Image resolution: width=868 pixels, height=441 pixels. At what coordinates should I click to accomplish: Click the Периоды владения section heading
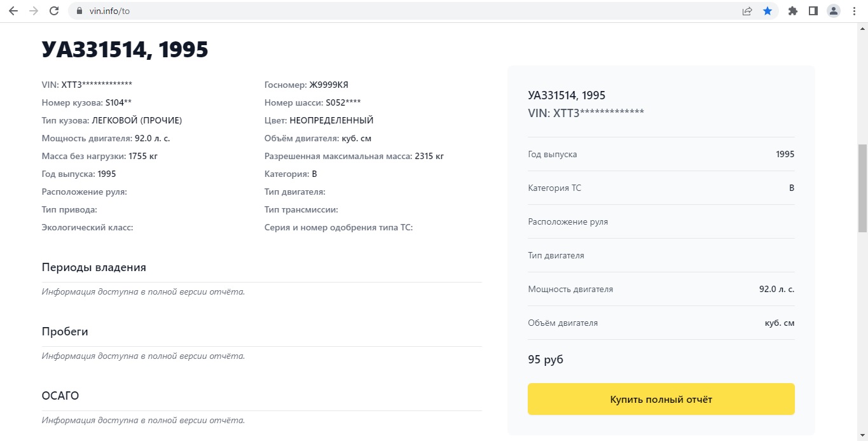tap(93, 267)
